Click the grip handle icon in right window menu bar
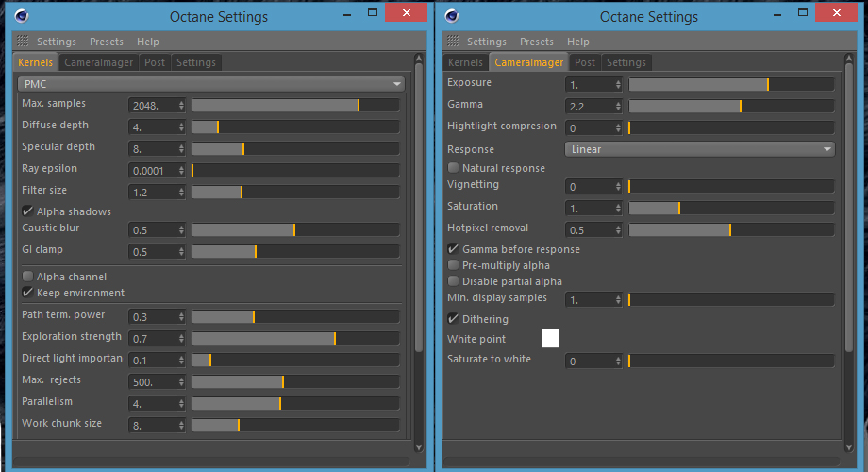 (453, 41)
